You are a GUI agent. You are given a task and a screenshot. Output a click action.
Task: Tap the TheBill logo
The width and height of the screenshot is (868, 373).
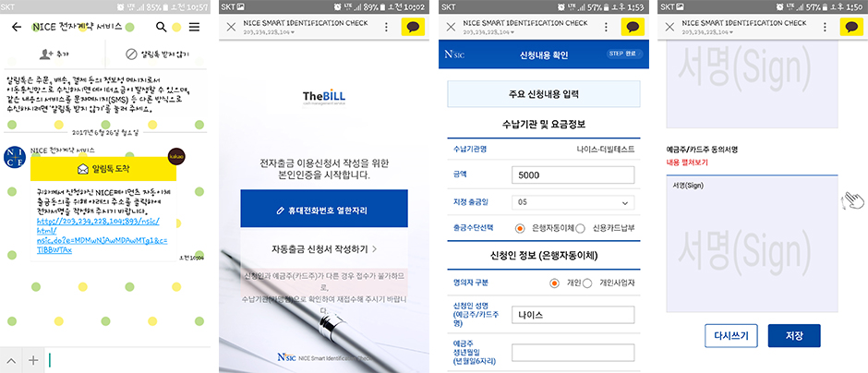324,97
